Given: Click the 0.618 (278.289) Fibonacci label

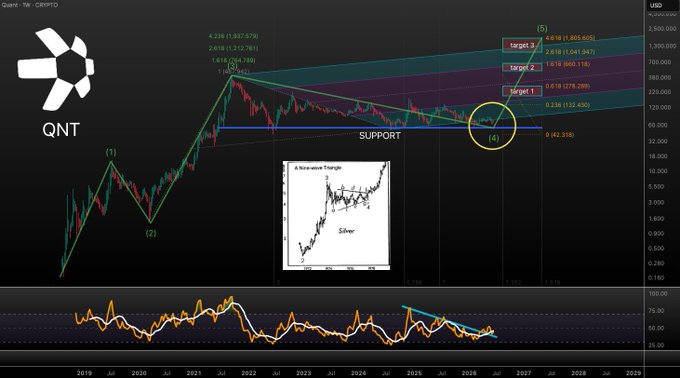Looking at the screenshot, I should (x=567, y=86).
